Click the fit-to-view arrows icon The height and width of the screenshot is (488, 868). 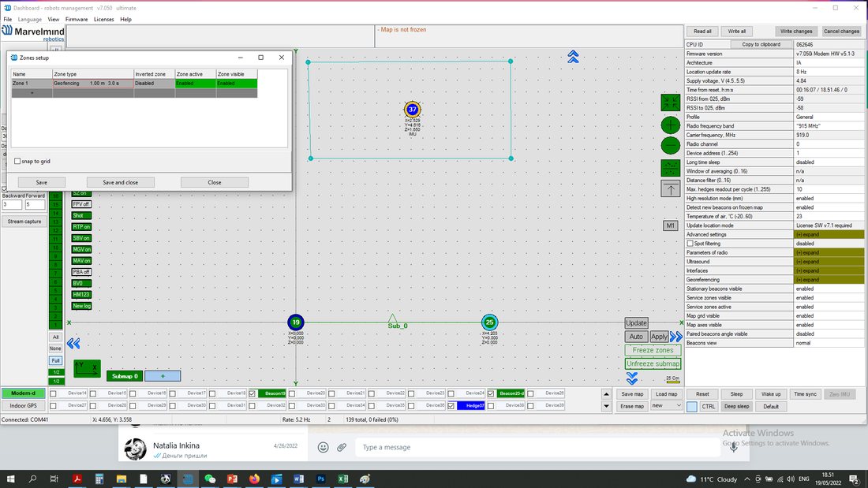[671, 102]
